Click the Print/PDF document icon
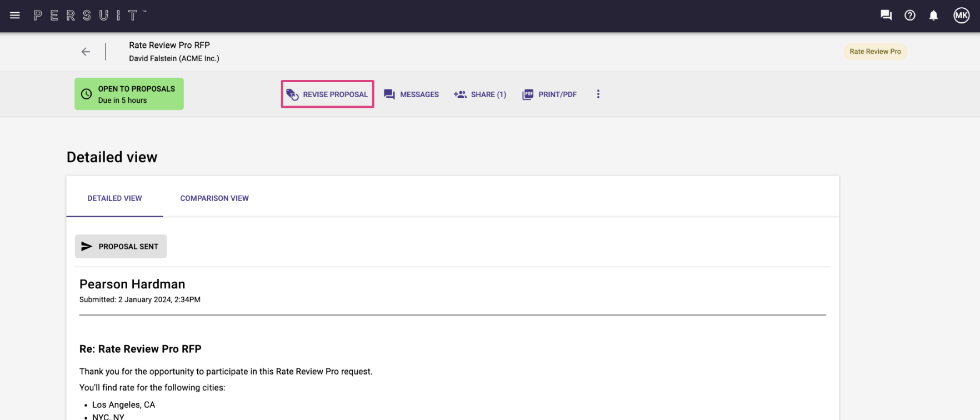Image resolution: width=980 pixels, height=420 pixels. (x=528, y=94)
